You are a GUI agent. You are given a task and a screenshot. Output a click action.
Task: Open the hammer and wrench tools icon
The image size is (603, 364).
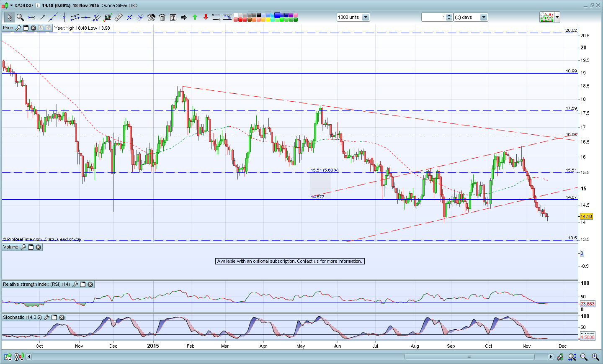click(151, 17)
